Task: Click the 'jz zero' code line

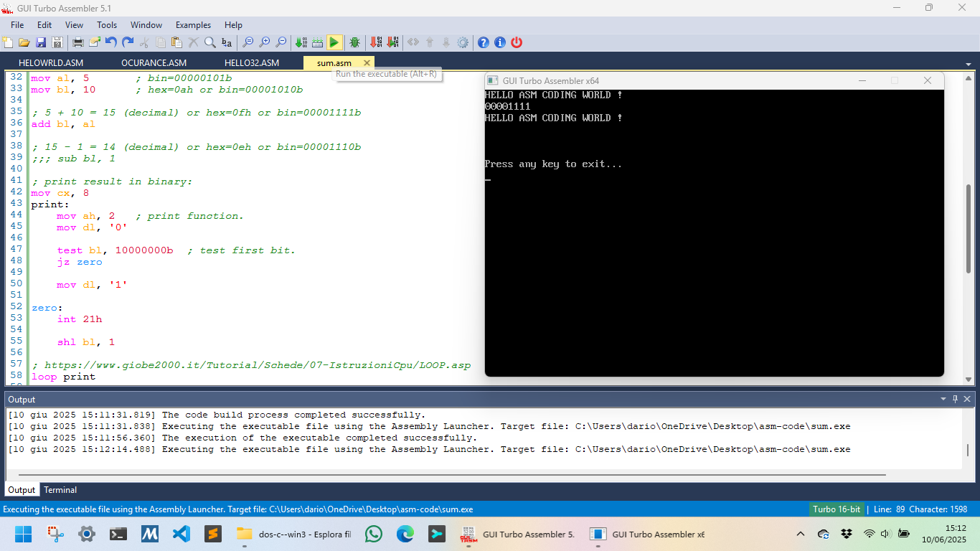Action: click(x=80, y=262)
